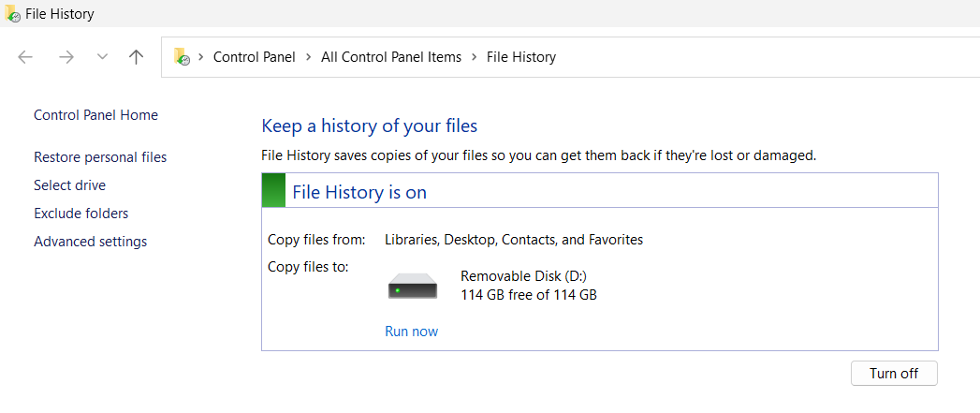
Task: Choose the Select drive link
Action: [x=69, y=185]
